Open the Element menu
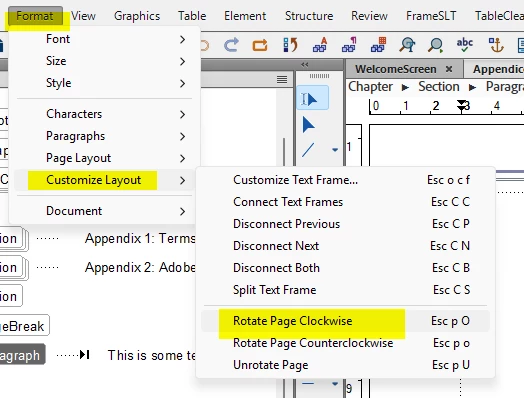Viewport: 524px width, 398px height. click(245, 16)
